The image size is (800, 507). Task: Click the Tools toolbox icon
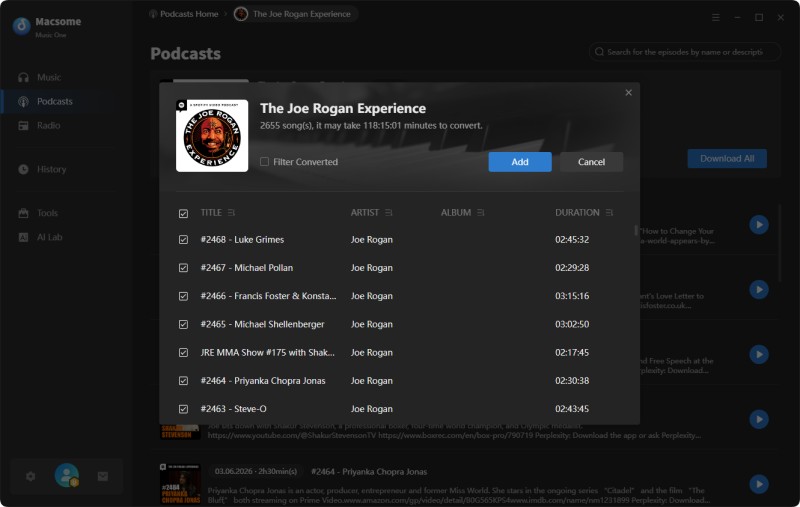tap(23, 213)
